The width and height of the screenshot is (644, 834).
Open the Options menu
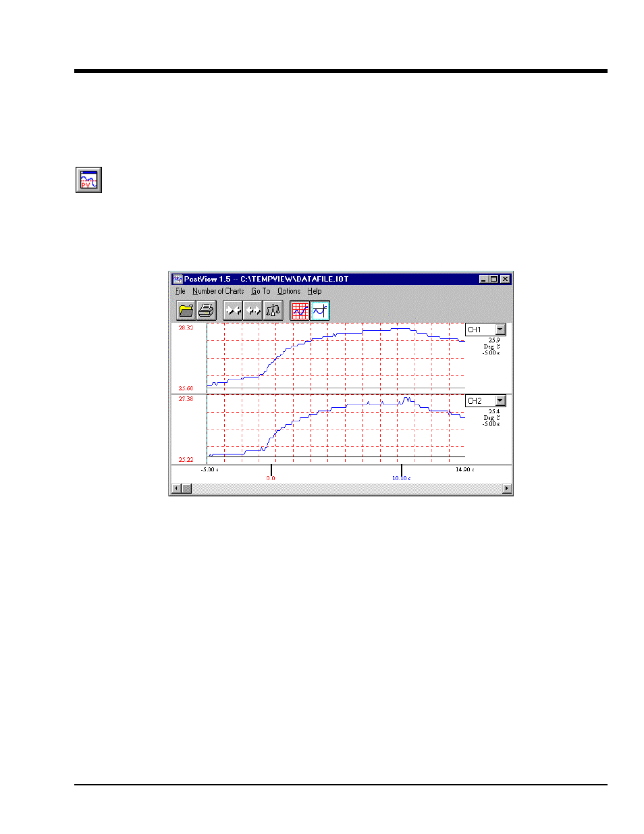click(289, 291)
